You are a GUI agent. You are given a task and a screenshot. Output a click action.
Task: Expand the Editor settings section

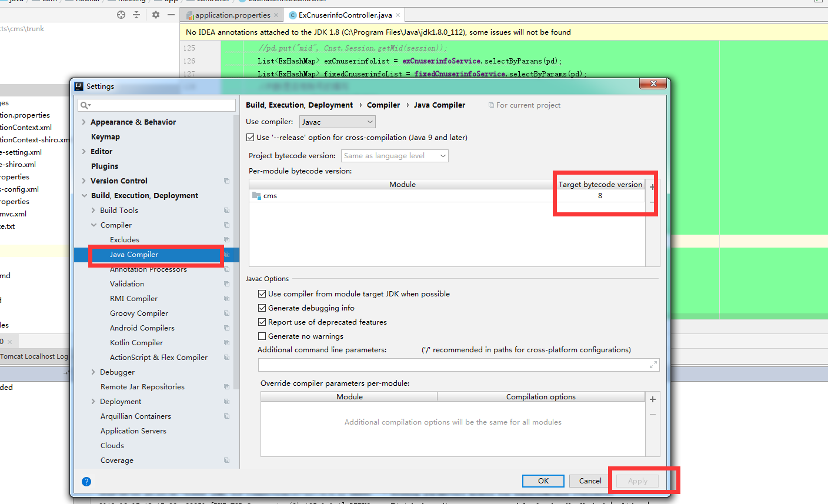tap(84, 152)
